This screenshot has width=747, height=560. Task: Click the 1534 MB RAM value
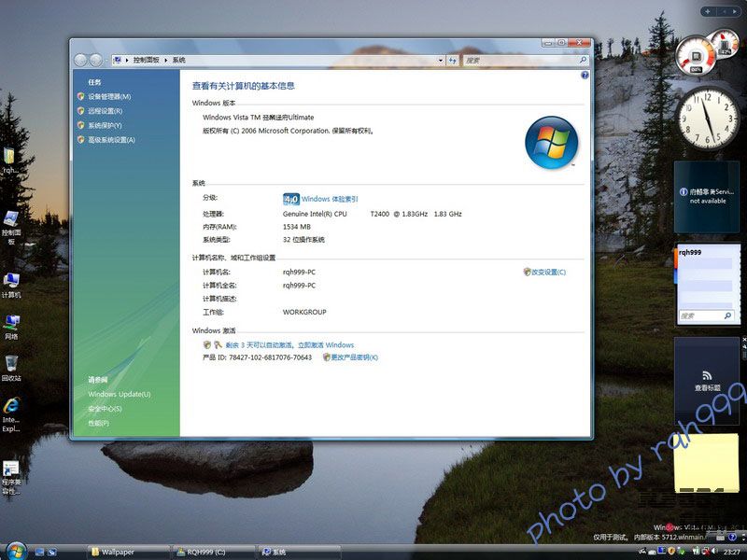pyautogui.click(x=297, y=227)
